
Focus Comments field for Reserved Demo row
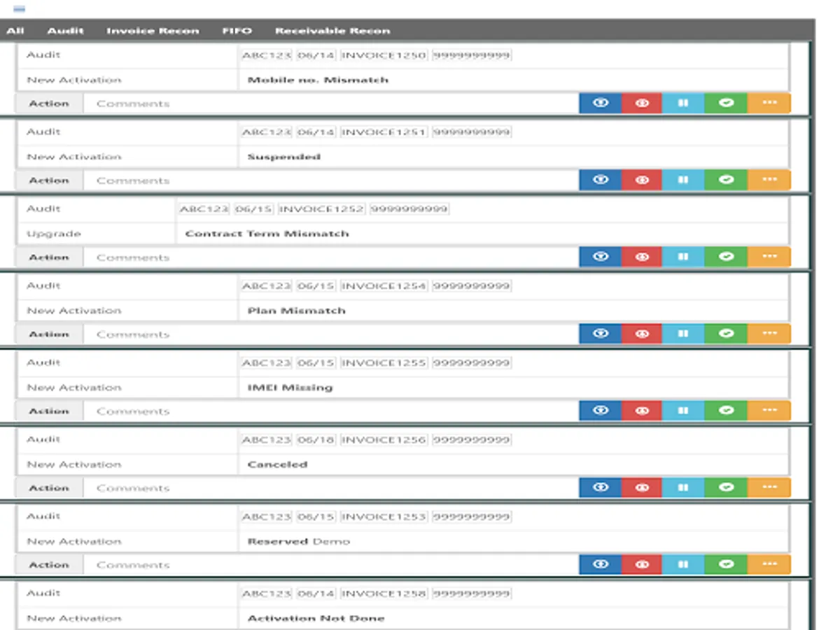tap(331, 566)
